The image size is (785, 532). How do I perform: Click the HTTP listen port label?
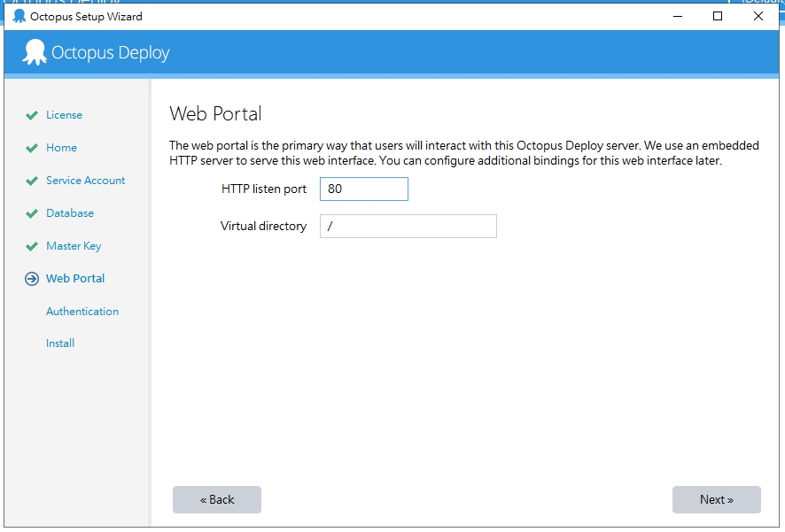pyautogui.click(x=264, y=189)
